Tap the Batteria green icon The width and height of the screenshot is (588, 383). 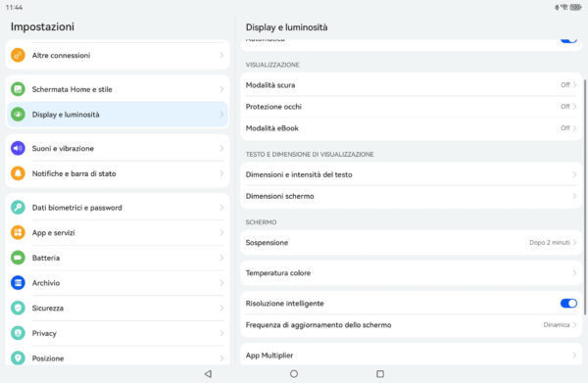coord(18,258)
